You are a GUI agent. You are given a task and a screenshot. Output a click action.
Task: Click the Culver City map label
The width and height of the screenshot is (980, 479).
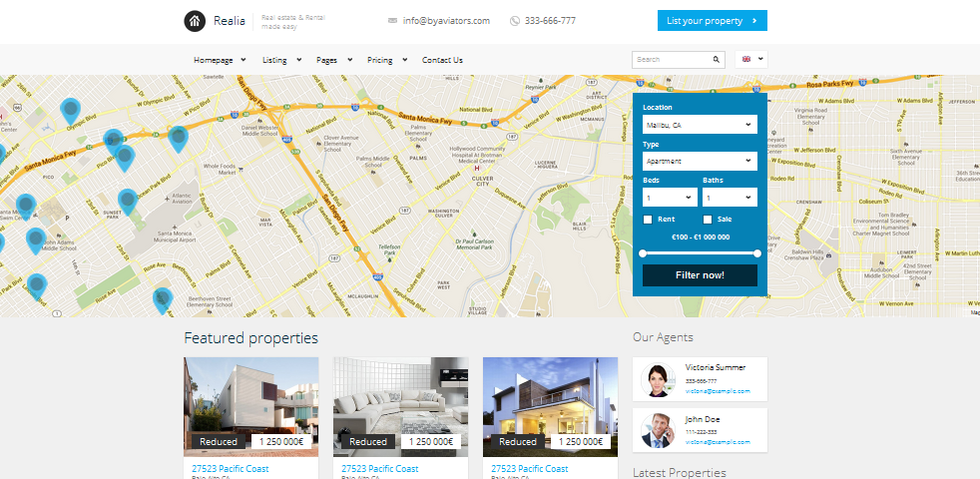482,182
